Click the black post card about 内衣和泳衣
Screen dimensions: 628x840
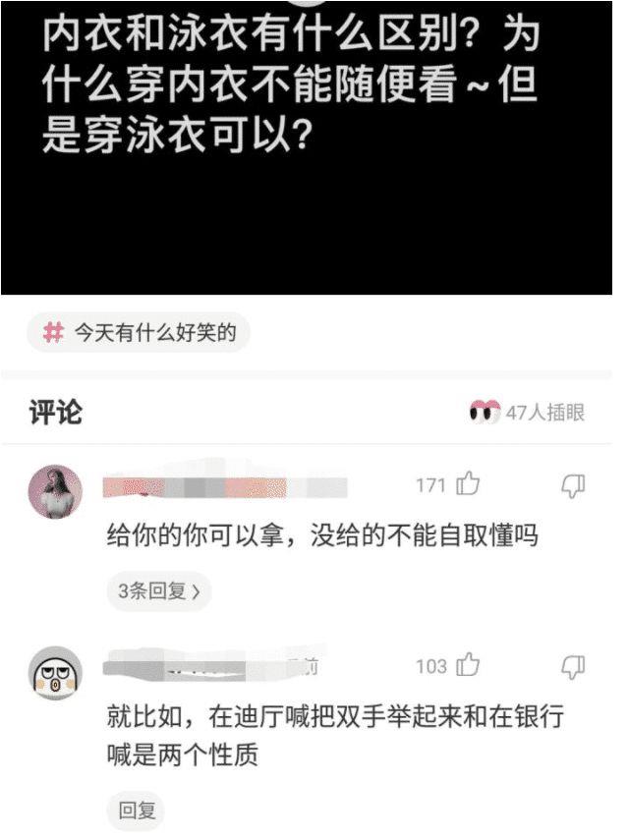click(307, 147)
